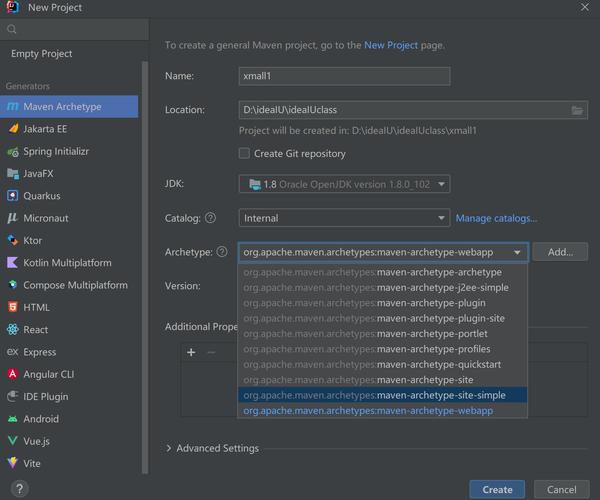Click the IDE Plugin icon
600x500 pixels.
coord(13,396)
